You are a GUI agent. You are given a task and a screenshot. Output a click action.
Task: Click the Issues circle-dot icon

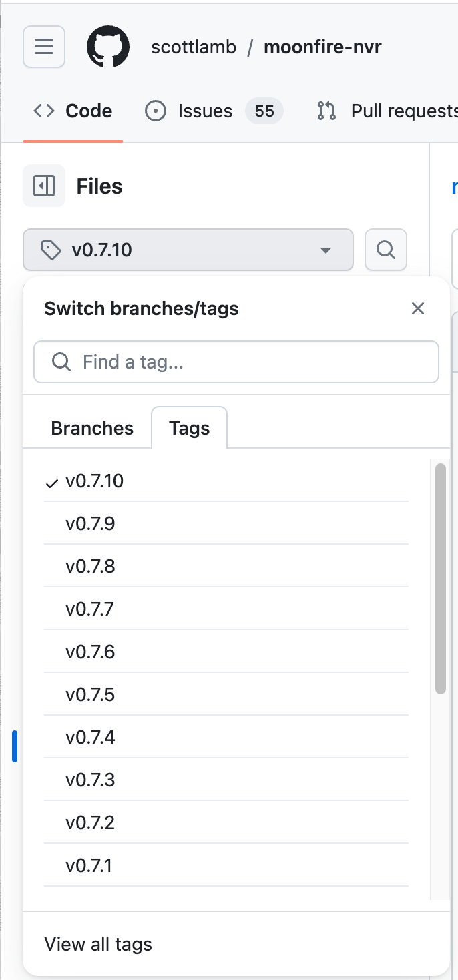click(x=156, y=111)
